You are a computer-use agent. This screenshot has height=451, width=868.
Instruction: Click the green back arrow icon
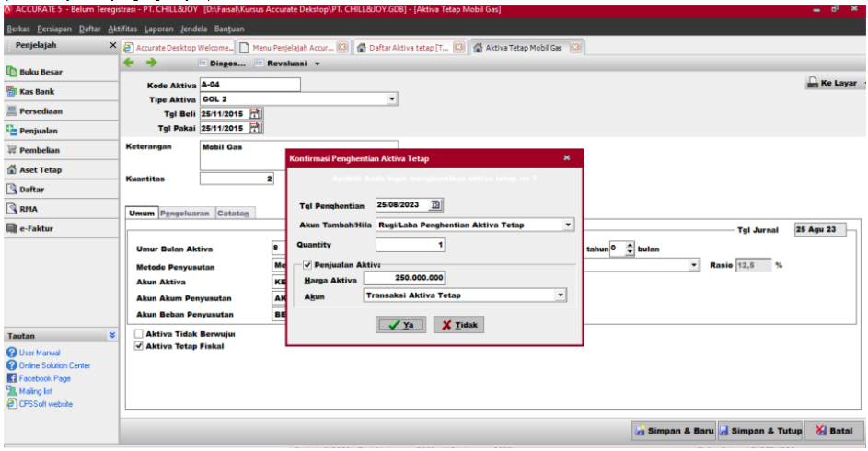click(x=130, y=64)
